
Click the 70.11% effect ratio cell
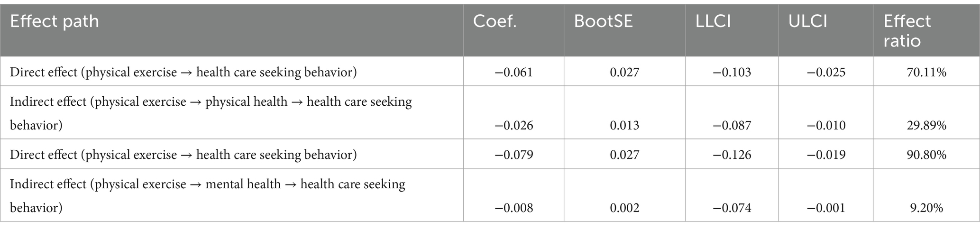tap(926, 73)
